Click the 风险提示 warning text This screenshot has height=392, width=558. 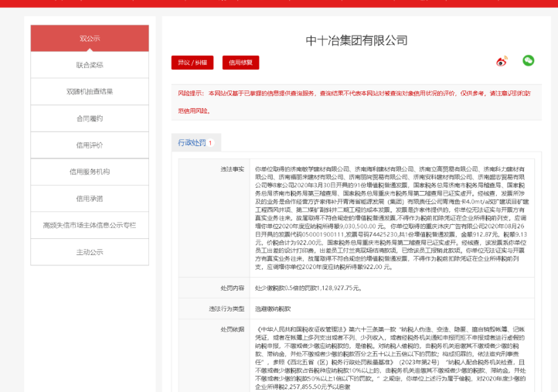355,102
